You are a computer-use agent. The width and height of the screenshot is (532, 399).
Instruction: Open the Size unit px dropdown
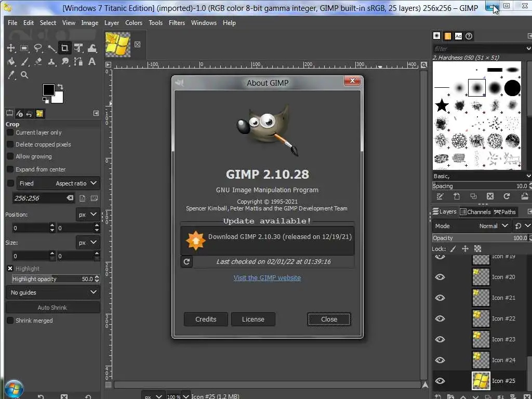(x=87, y=243)
